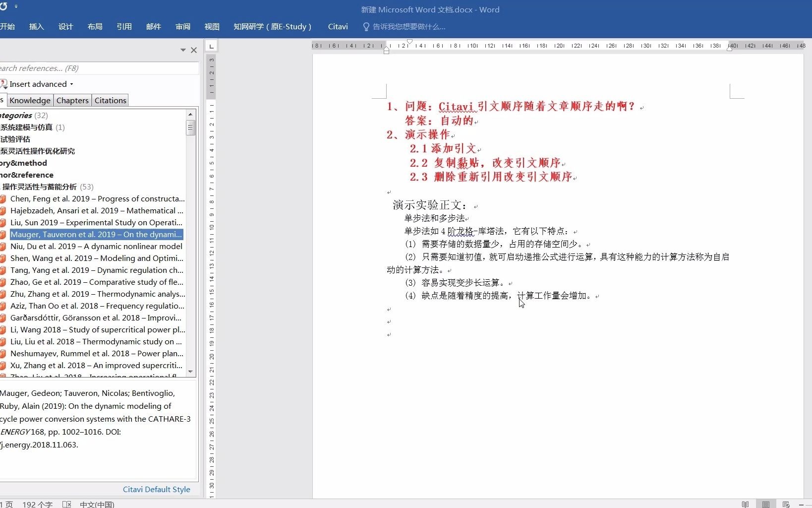Select reference Garðarsdóttir, Göransson et al. 2018
The width and height of the screenshot is (812, 508).
coord(96,318)
